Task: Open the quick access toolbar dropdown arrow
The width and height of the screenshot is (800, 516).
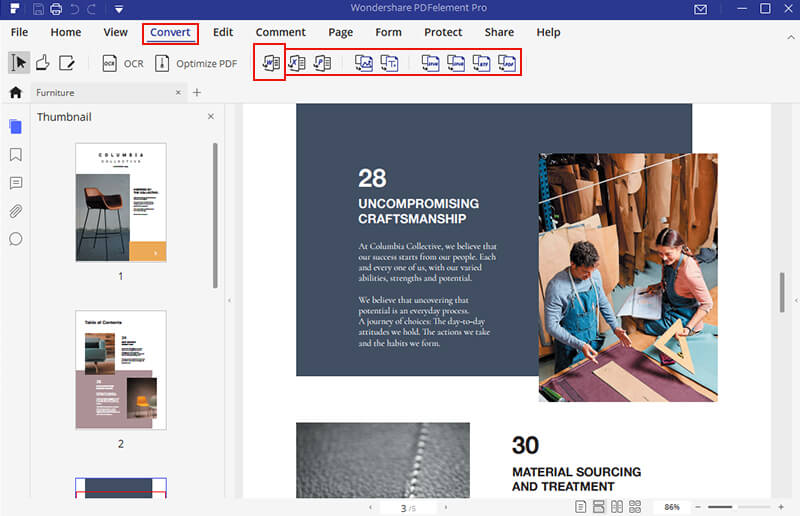Action: pyautogui.click(x=118, y=10)
